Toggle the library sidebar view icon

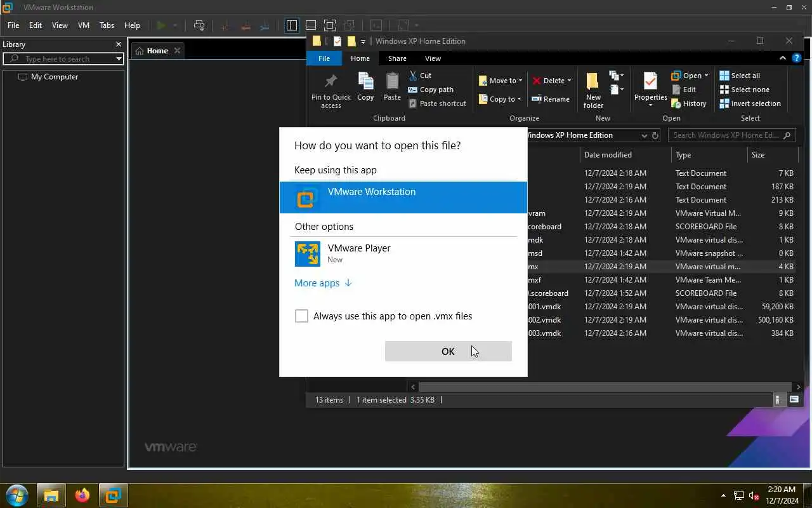click(x=292, y=25)
